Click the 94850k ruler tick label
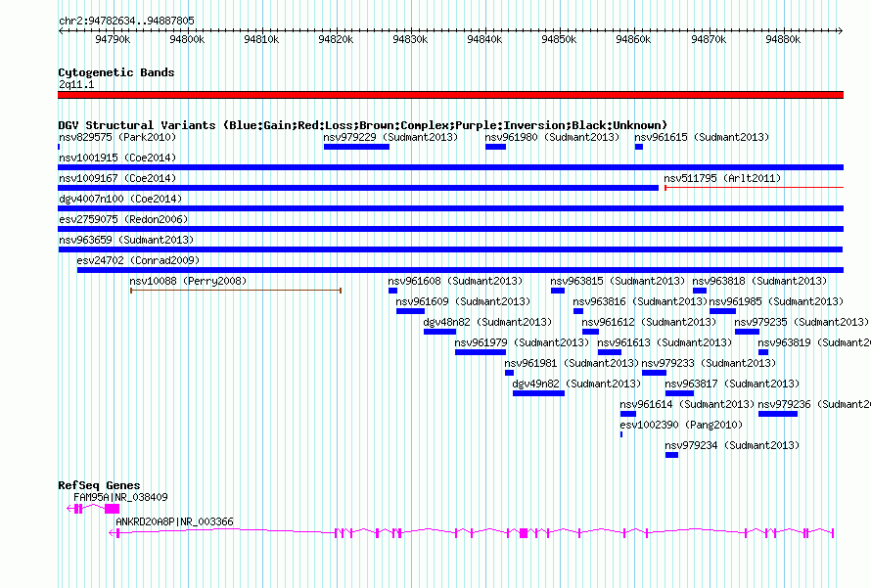Viewport: 871px width, 588px height. coord(559,39)
